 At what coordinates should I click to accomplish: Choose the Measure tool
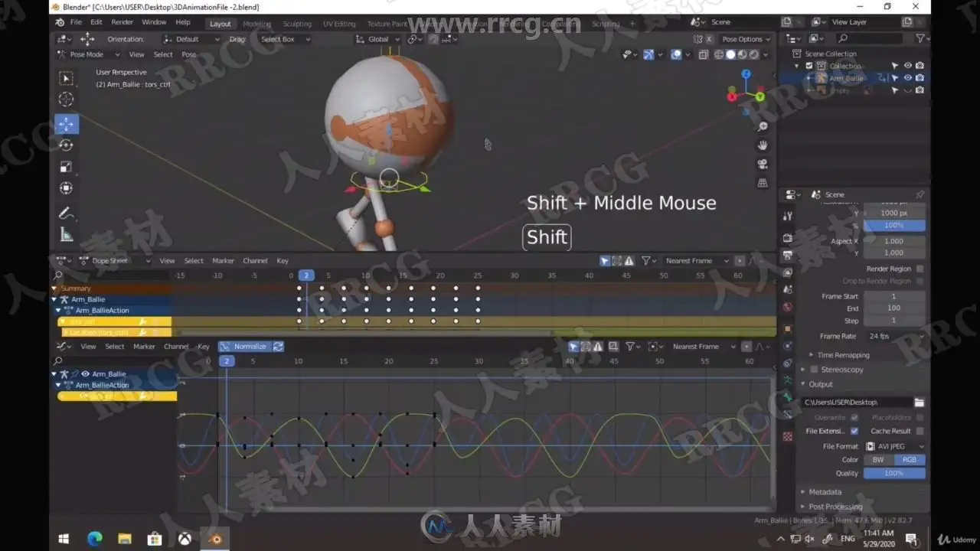click(66, 235)
